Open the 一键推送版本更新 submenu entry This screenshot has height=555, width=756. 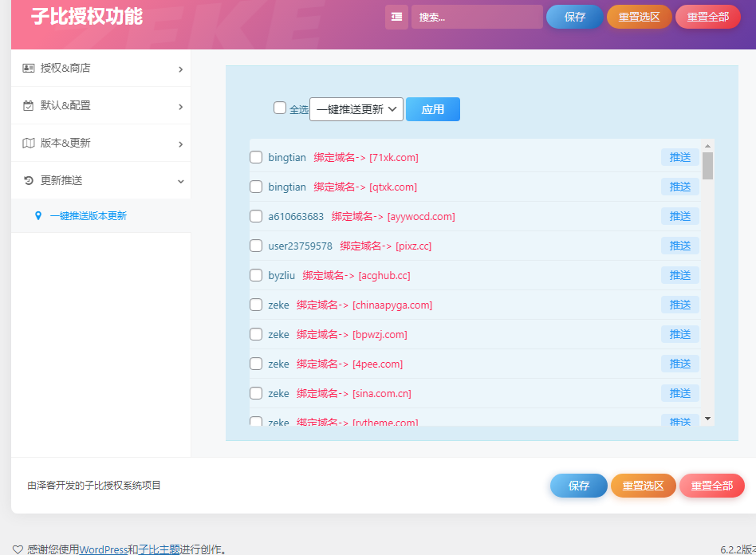[88, 215]
